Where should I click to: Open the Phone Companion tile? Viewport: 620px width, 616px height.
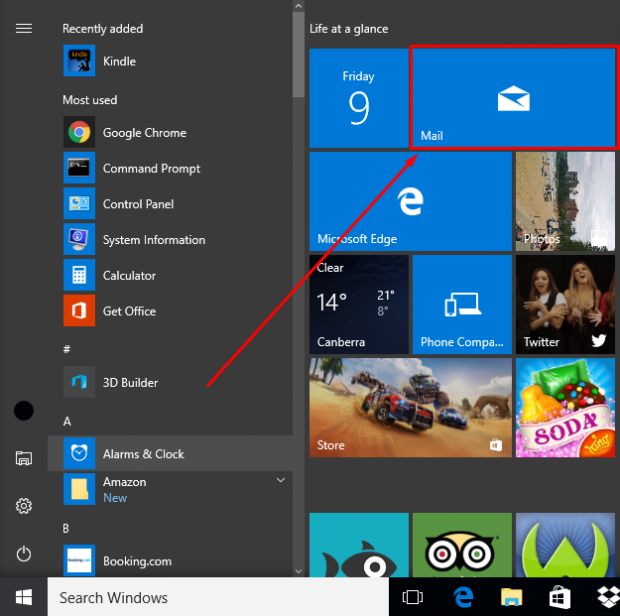(x=462, y=304)
